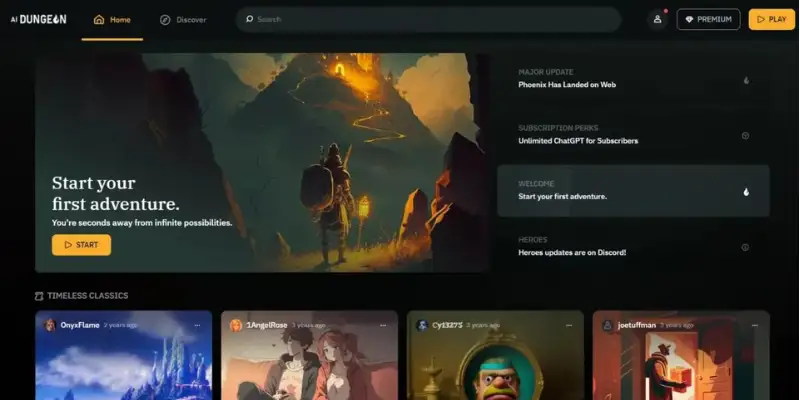Open joetuffman's delivery man scenario thumbnail
800x400 pixels.
point(681,356)
